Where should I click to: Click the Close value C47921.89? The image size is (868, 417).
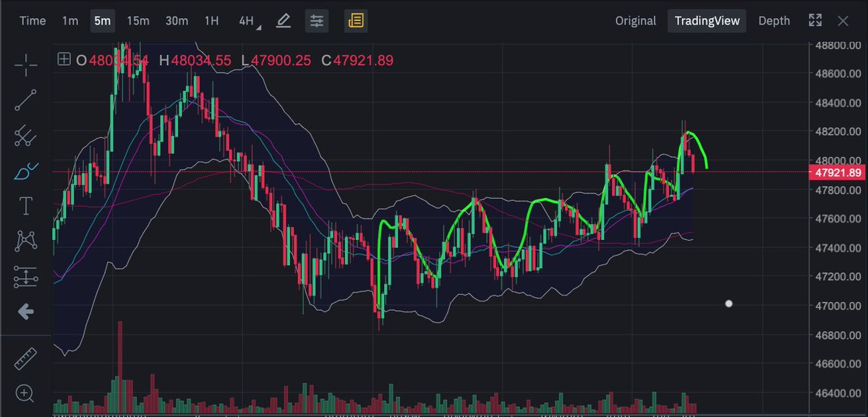coord(358,60)
